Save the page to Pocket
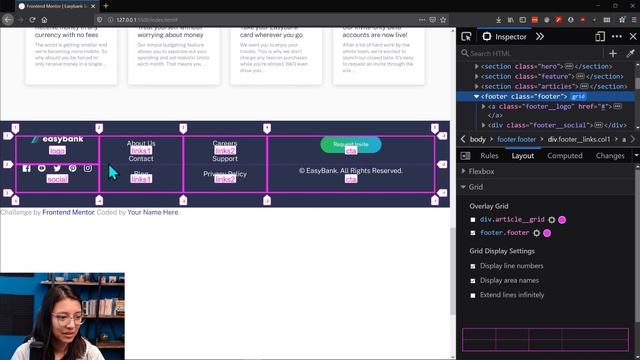The width and height of the screenshot is (640, 360). [x=433, y=20]
